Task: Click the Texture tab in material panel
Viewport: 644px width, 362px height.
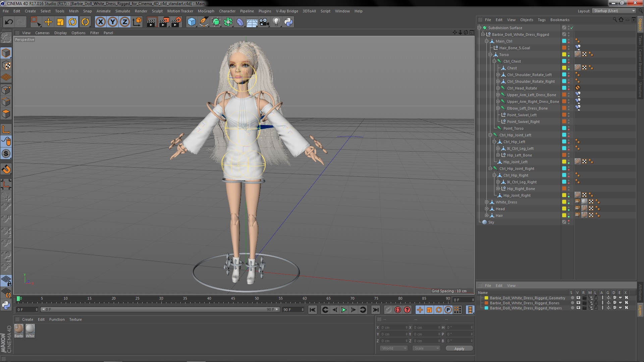Action: point(75,319)
